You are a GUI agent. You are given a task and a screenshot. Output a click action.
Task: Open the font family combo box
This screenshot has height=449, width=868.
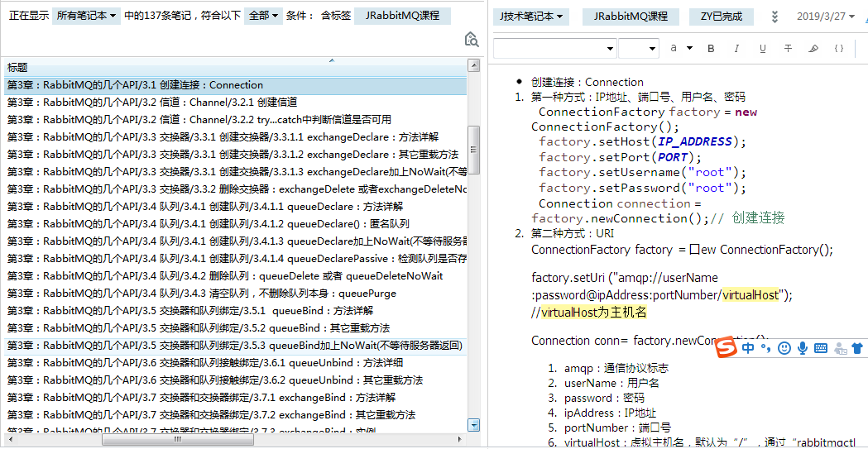pos(554,48)
